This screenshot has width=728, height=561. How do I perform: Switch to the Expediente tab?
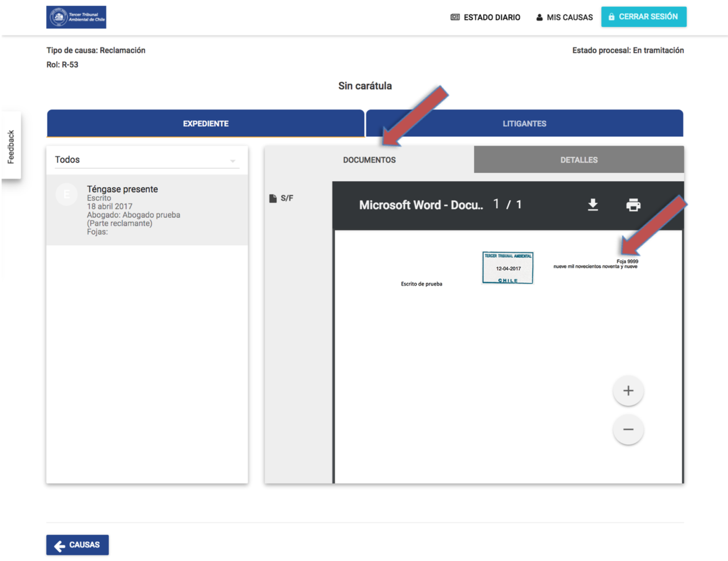coord(205,123)
